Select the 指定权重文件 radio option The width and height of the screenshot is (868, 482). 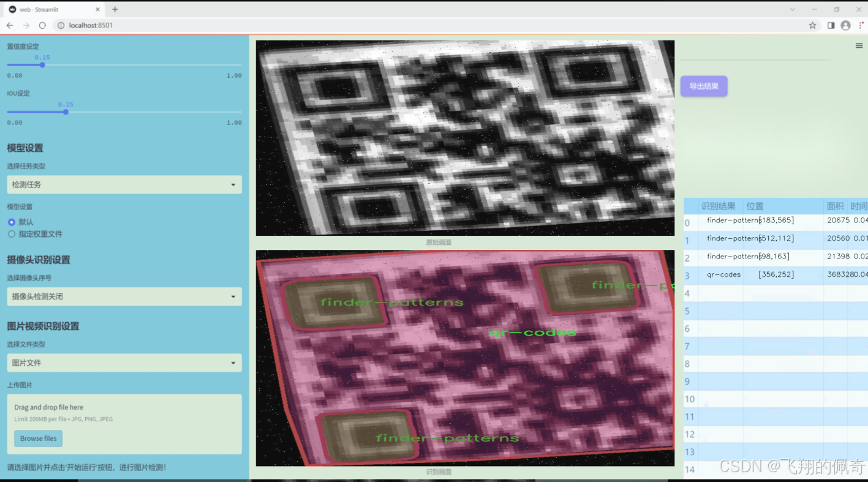pos(12,234)
